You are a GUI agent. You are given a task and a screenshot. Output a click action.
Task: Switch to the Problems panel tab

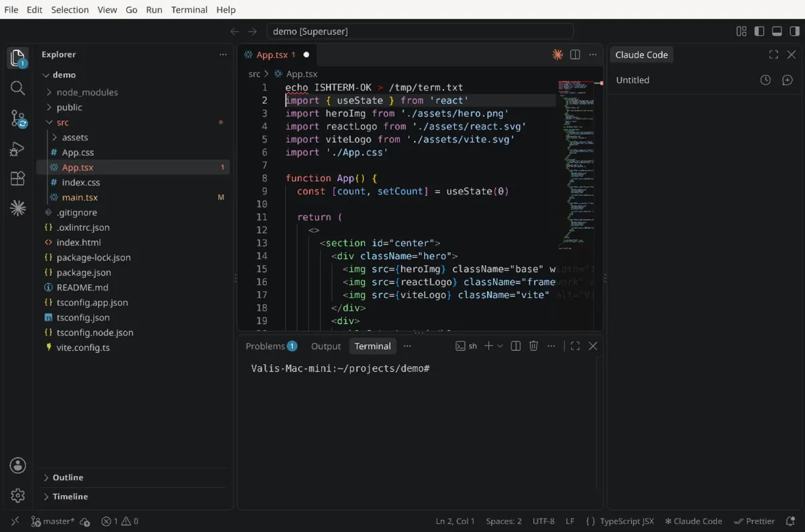pos(271,346)
